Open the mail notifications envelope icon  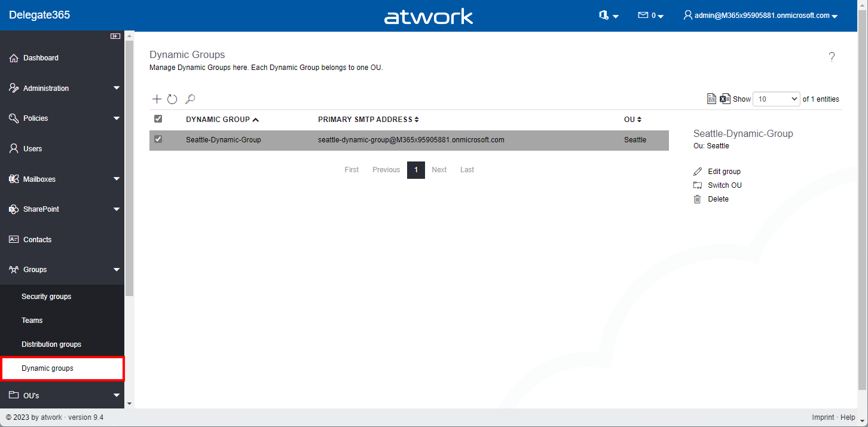[643, 16]
